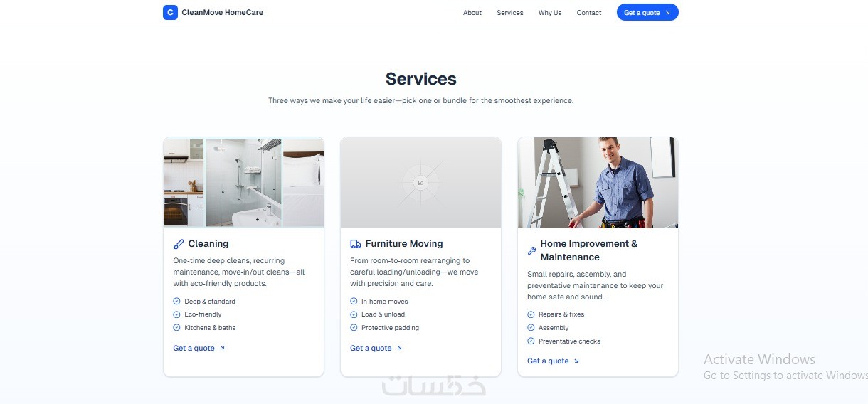Click the check icon next to Eco-friendly
Viewport: 868px width, 404px height.
pyautogui.click(x=176, y=314)
